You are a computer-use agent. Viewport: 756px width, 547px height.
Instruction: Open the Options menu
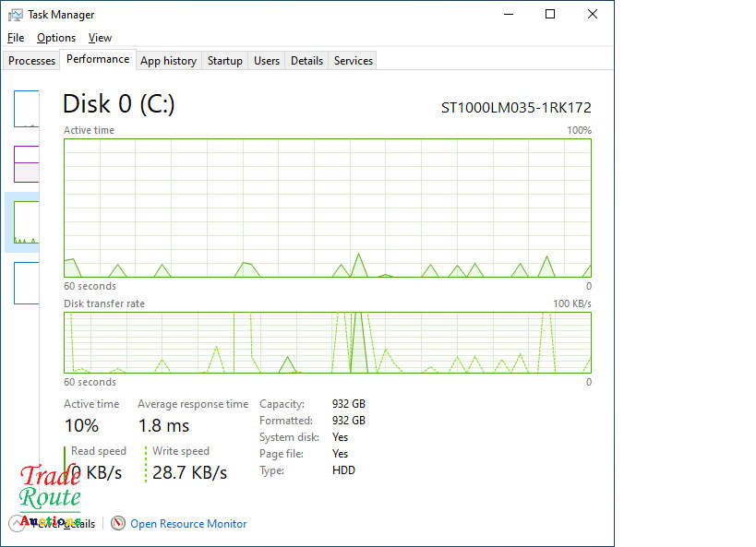[x=56, y=38]
